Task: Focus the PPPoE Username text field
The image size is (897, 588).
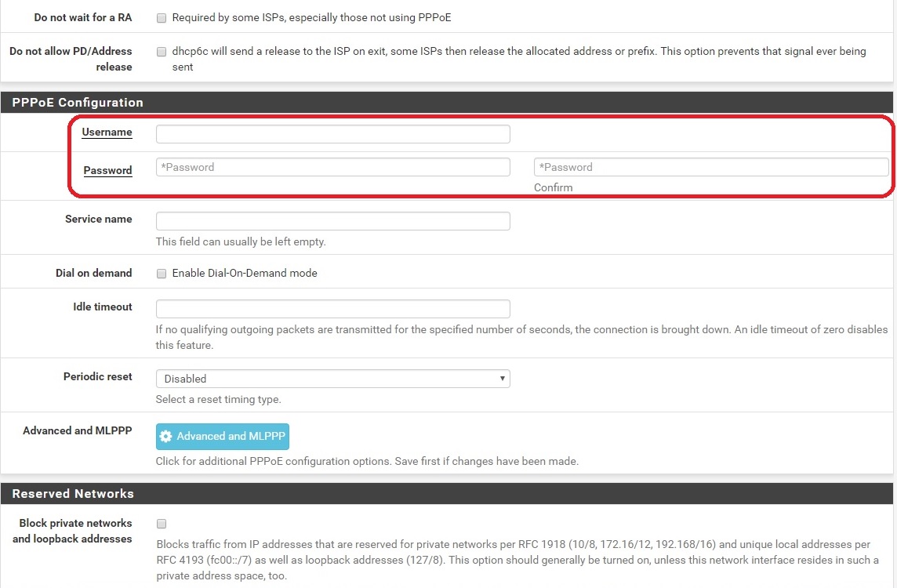Action: (x=332, y=134)
